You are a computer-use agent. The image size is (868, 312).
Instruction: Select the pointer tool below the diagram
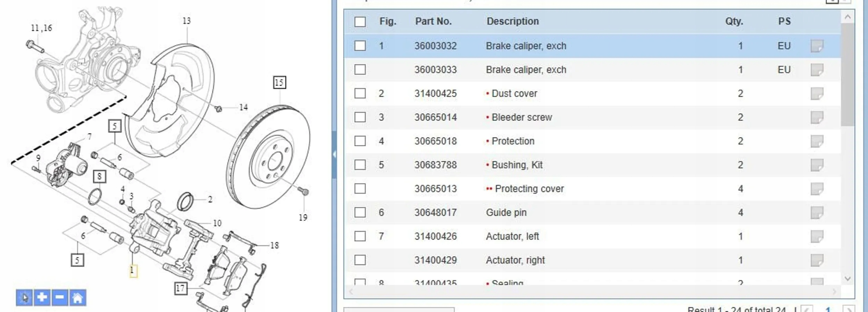tap(24, 297)
